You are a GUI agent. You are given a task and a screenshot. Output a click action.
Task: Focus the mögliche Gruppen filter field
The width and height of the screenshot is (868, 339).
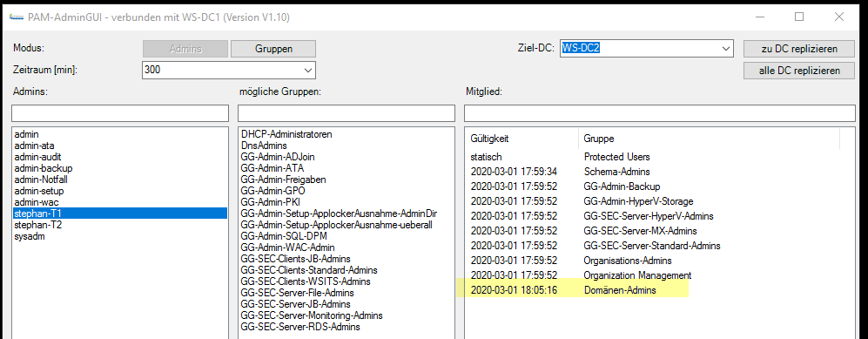[x=347, y=113]
